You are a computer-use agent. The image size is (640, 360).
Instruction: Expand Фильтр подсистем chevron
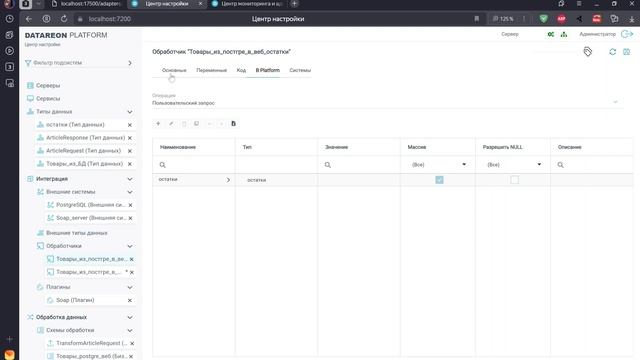130,63
